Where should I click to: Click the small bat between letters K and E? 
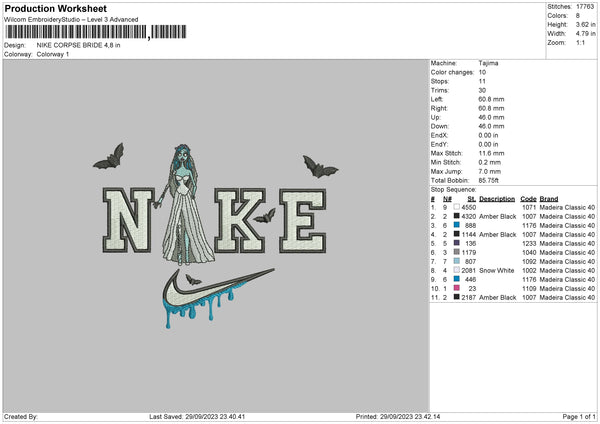point(264,216)
